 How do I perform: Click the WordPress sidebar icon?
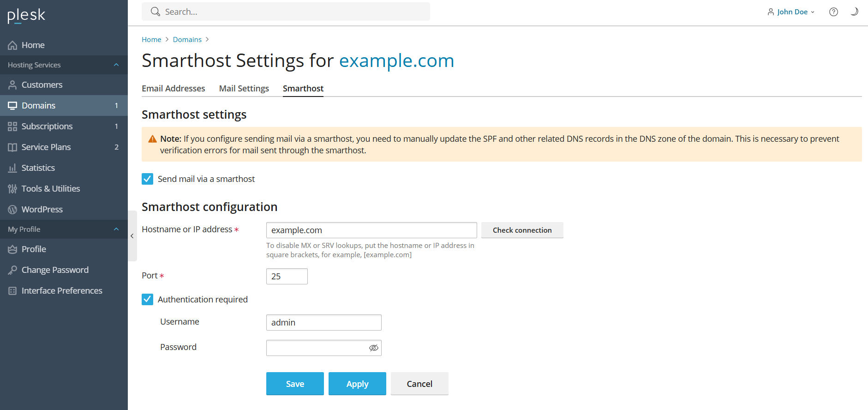[x=12, y=210]
